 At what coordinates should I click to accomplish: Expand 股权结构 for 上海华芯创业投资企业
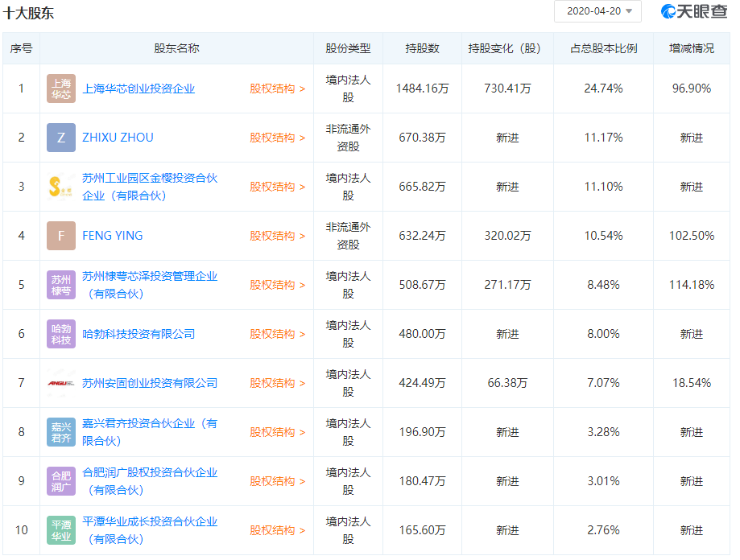point(277,89)
